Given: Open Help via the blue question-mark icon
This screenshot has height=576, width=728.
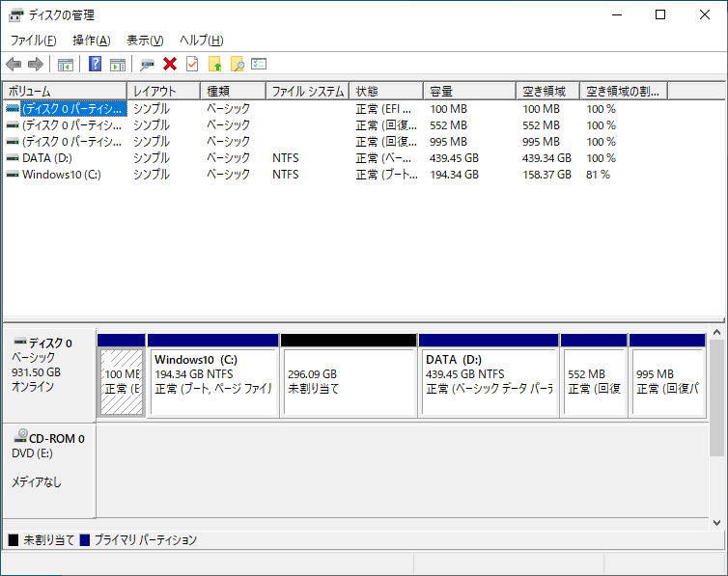Looking at the screenshot, I should (95, 64).
